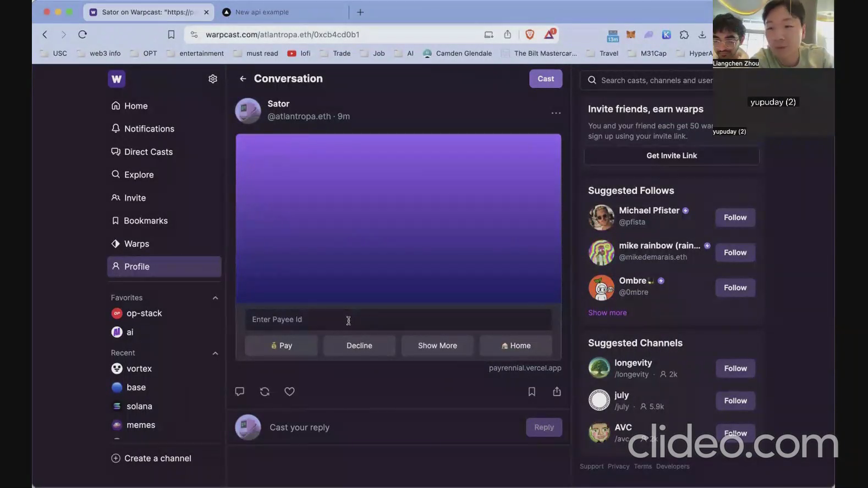The height and width of the screenshot is (488, 868).
Task: Follow the longevity channel
Action: tap(735, 369)
